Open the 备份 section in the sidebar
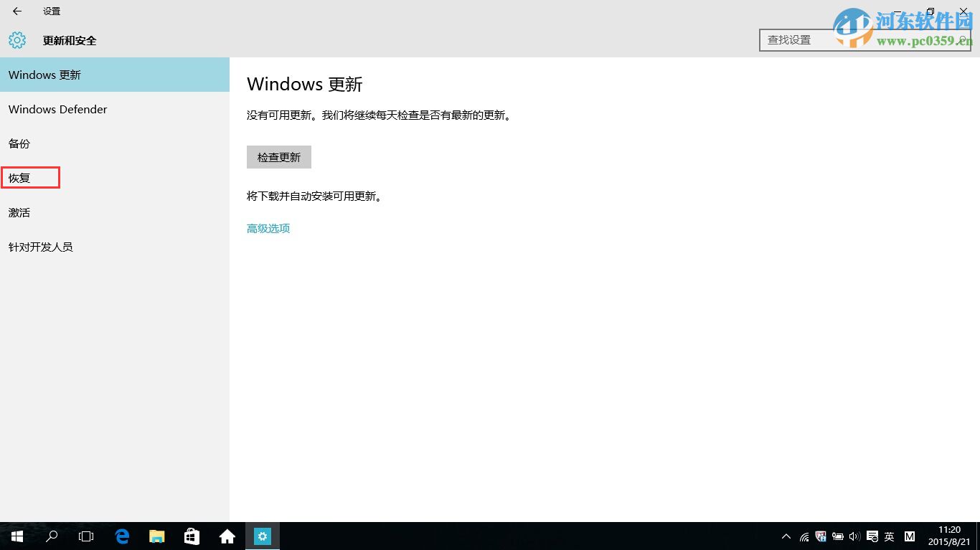This screenshot has height=550, width=980. click(x=19, y=143)
